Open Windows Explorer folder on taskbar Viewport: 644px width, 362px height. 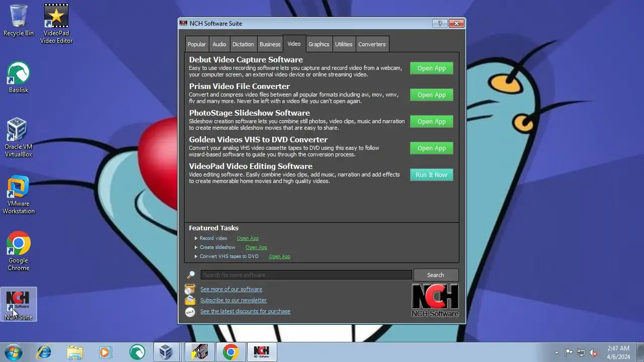pos(75,352)
